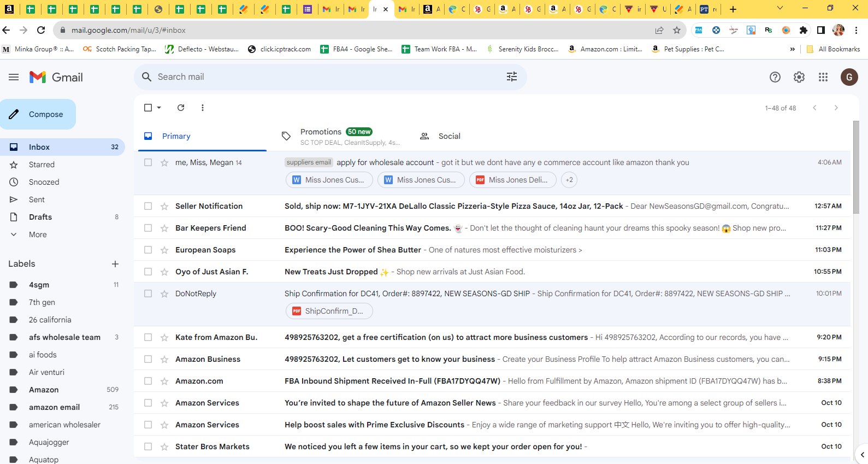Open the FBA4 - Google She... bookmark
Image resolution: width=868 pixels, height=464 pixels.
coord(356,49)
